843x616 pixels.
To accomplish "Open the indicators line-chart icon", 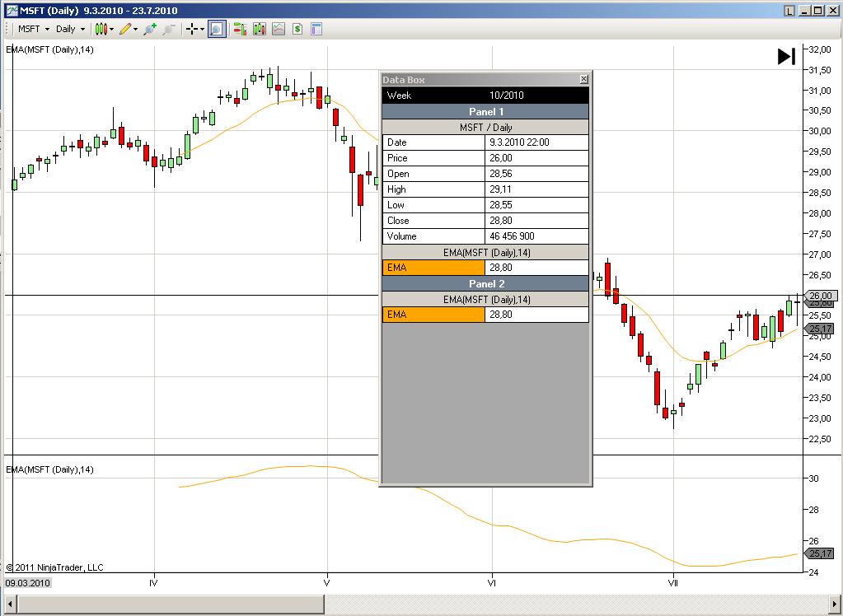I will tap(279, 29).
